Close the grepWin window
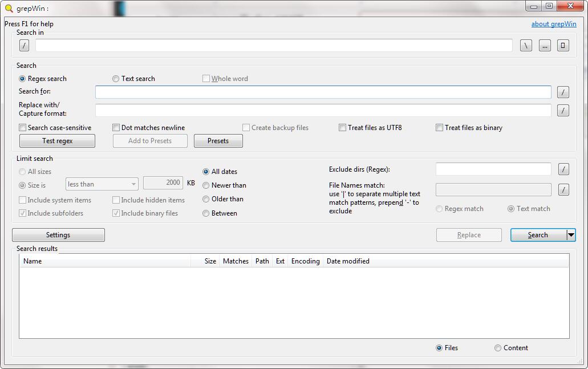 570,6
